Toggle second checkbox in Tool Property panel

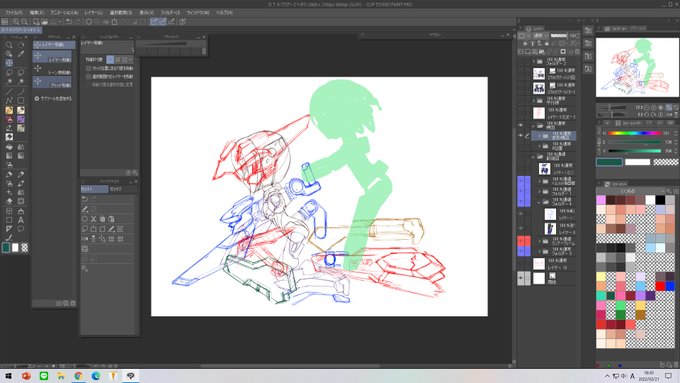[88, 77]
